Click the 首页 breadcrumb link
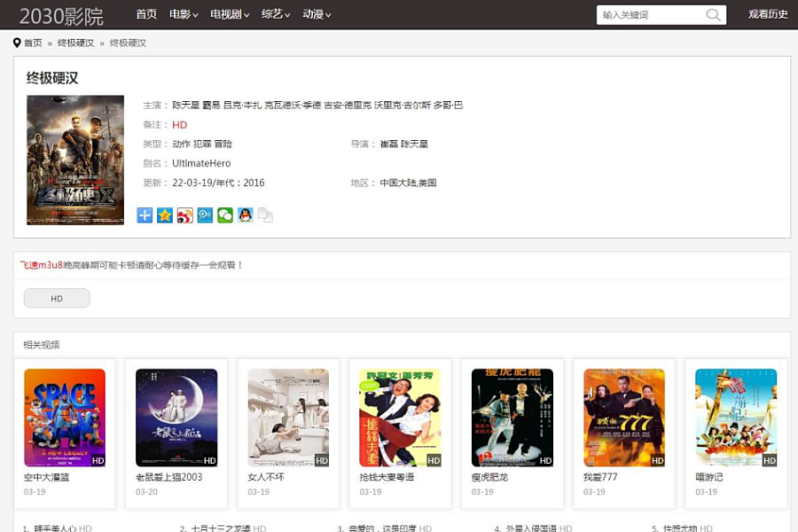798x532 pixels. click(33, 43)
